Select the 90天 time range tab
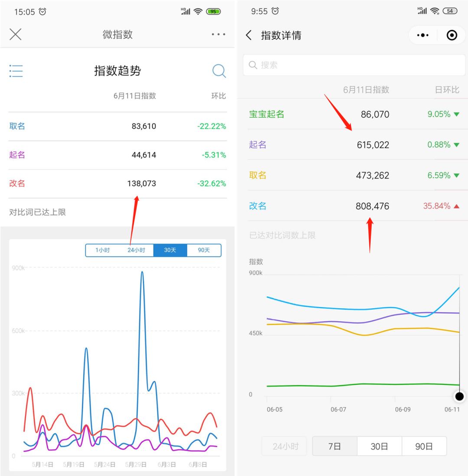The image size is (468, 476). click(x=204, y=250)
